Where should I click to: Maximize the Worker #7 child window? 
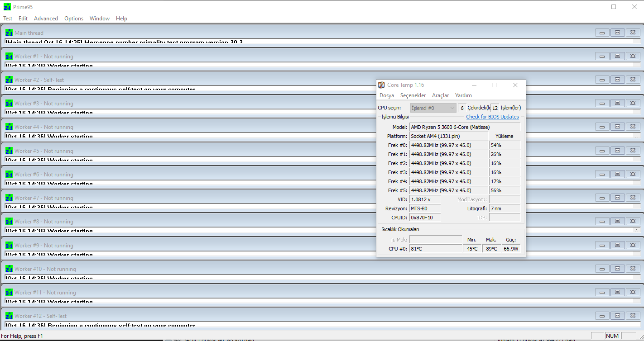(x=617, y=198)
